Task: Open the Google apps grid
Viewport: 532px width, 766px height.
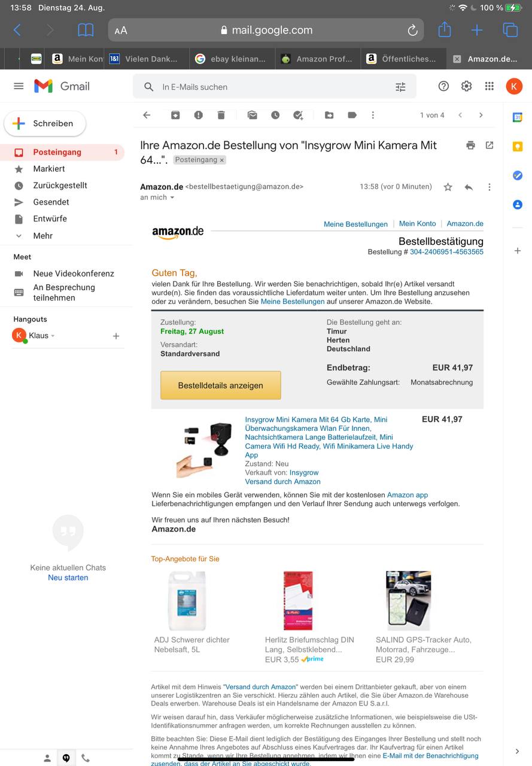Action: click(489, 86)
